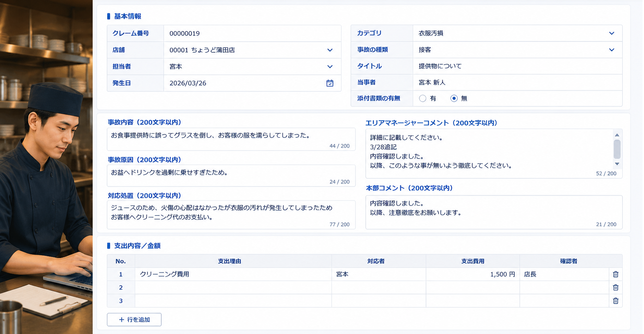Click the 事故内容 text area

[x=231, y=139]
